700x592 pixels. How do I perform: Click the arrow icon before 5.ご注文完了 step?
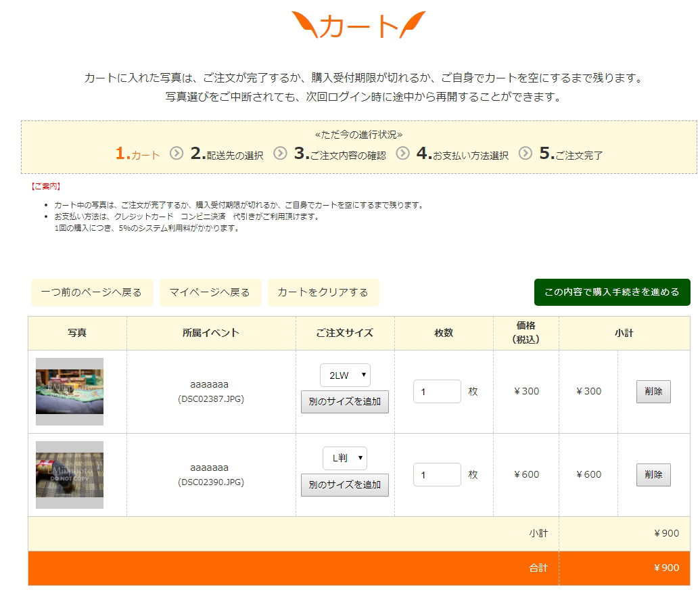(x=526, y=154)
